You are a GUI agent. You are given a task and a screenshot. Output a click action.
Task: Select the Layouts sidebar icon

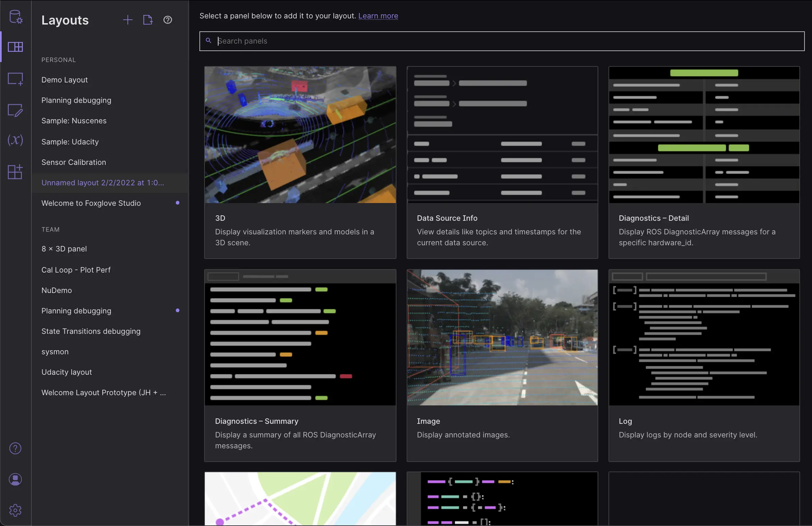[x=15, y=47]
